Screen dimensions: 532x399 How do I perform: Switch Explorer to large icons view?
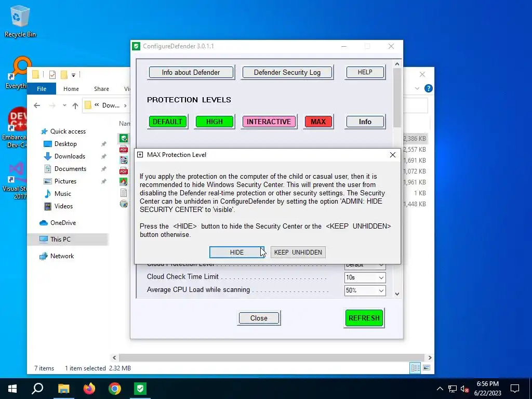click(427, 368)
